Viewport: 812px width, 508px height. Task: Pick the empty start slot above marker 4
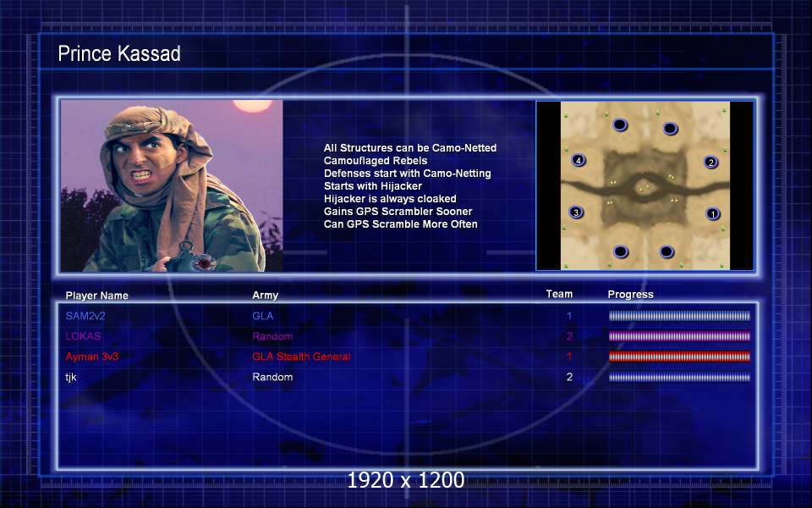tap(620, 125)
